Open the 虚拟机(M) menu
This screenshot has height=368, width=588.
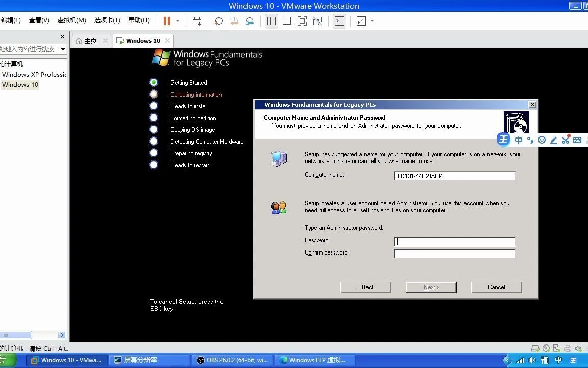click(x=71, y=20)
